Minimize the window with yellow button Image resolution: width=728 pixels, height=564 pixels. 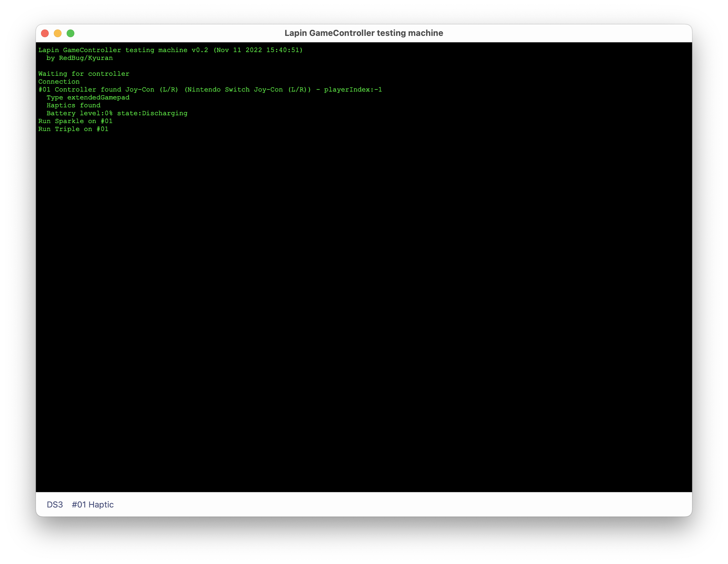58,33
